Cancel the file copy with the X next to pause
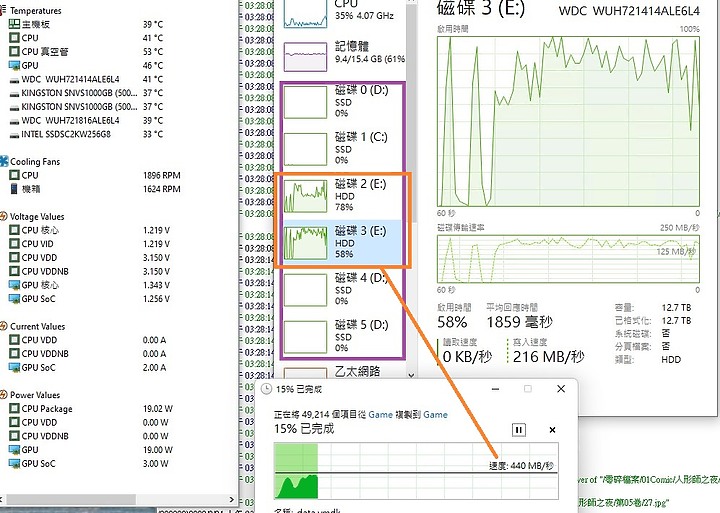720x513 pixels. coord(552,430)
